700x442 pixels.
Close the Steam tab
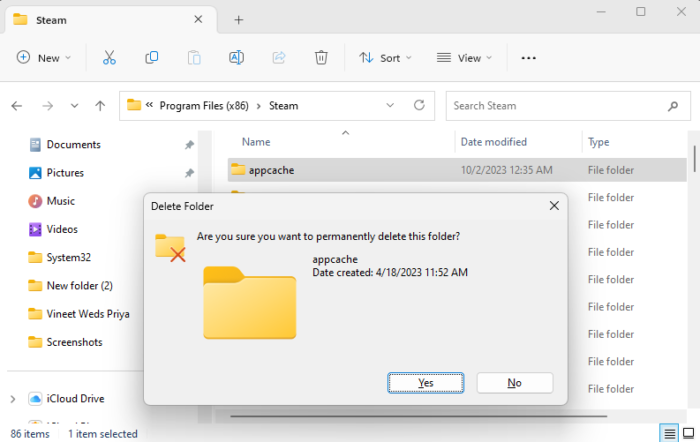(x=198, y=19)
